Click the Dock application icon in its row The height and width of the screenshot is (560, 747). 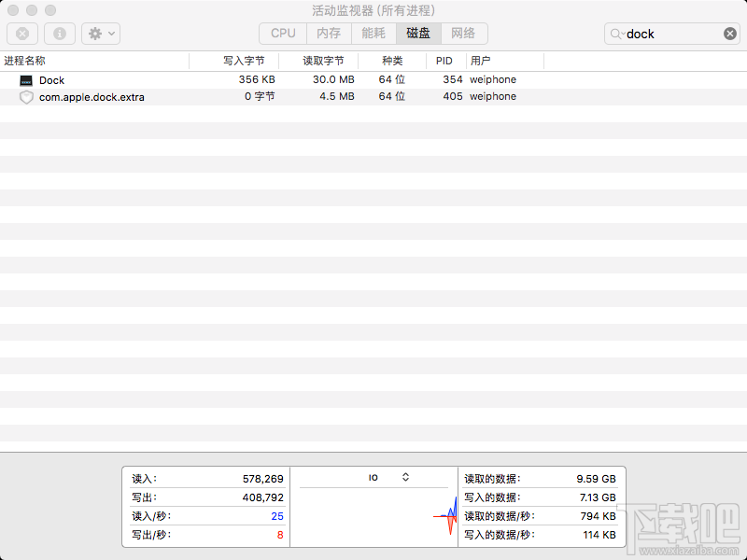pyautogui.click(x=25, y=79)
